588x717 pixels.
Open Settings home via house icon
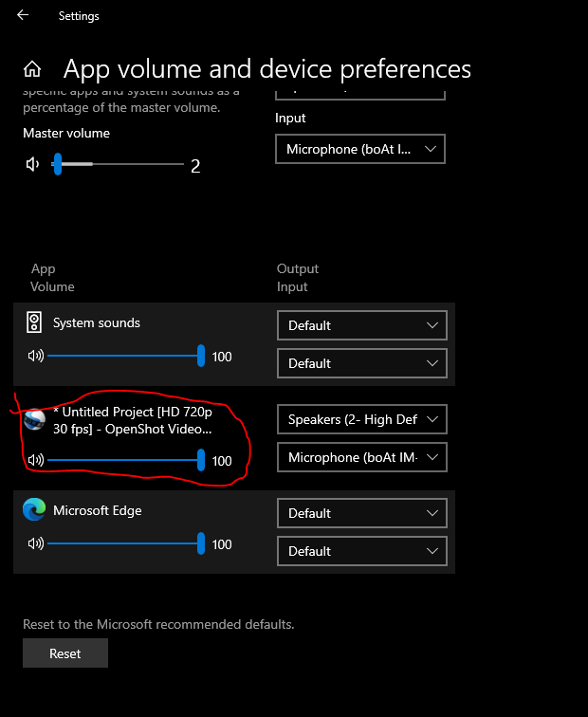click(x=32, y=69)
